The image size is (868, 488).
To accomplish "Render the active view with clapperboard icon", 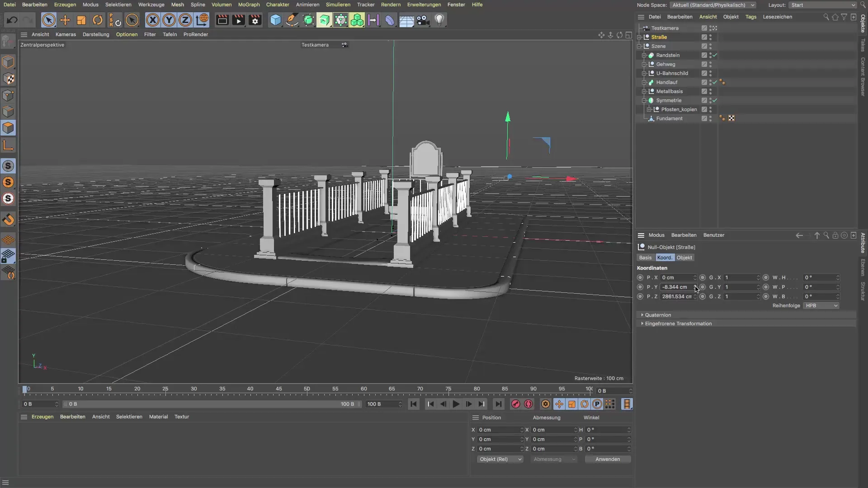I will click(222, 20).
